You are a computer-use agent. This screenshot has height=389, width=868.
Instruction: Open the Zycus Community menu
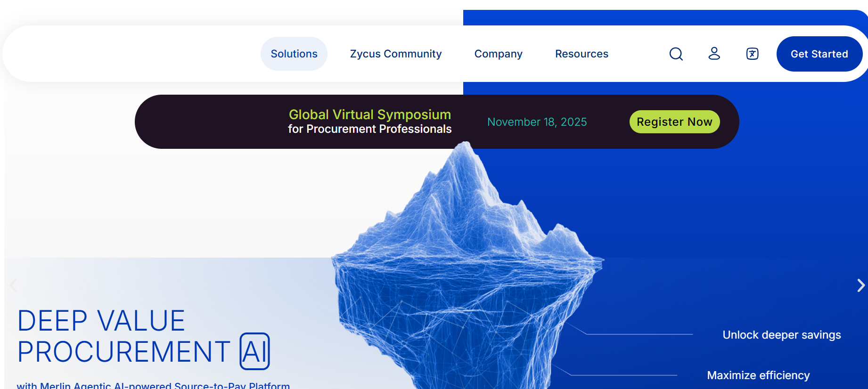[x=395, y=54]
